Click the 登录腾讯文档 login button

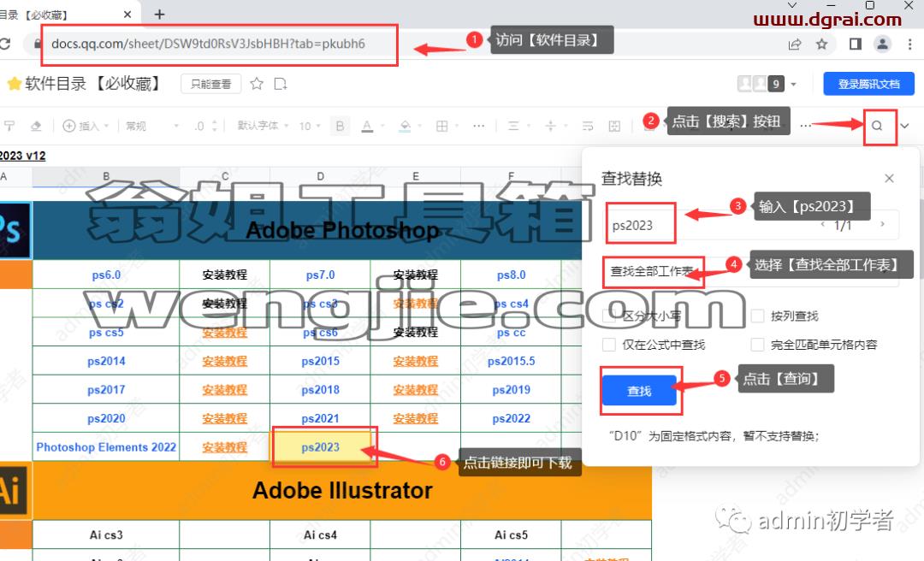pyautogui.click(x=868, y=84)
